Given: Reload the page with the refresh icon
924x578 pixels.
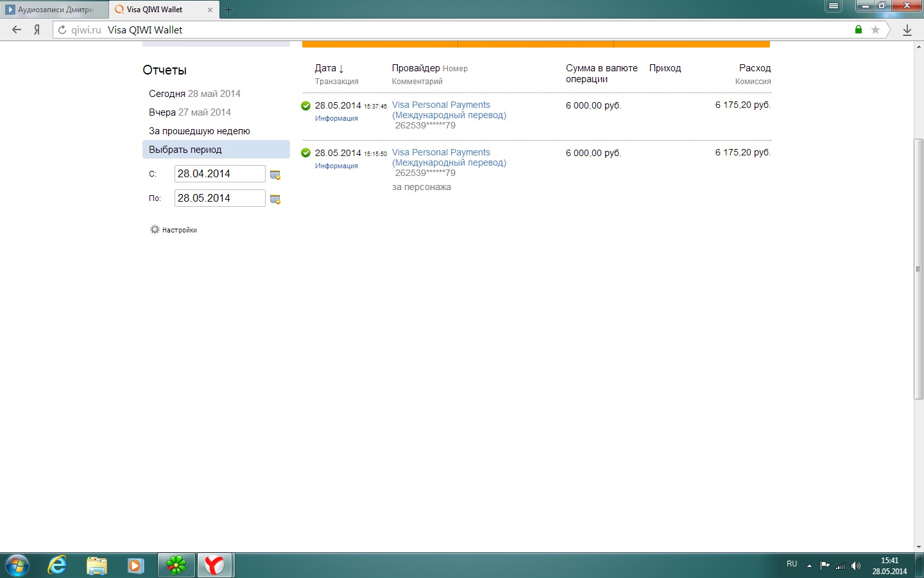Looking at the screenshot, I should coord(62,30).
